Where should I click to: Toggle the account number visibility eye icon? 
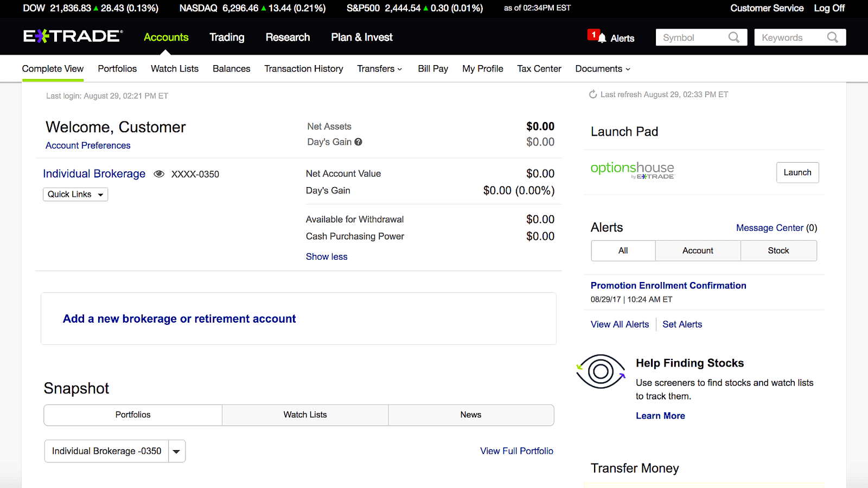[x=159, y=174]
